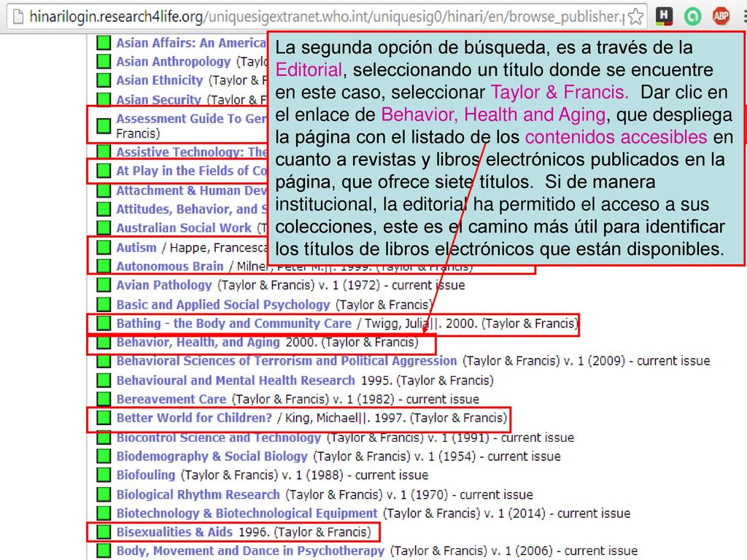Click green square beside At Play in the Fields
The image size is (747, 560).
(104, 171)
